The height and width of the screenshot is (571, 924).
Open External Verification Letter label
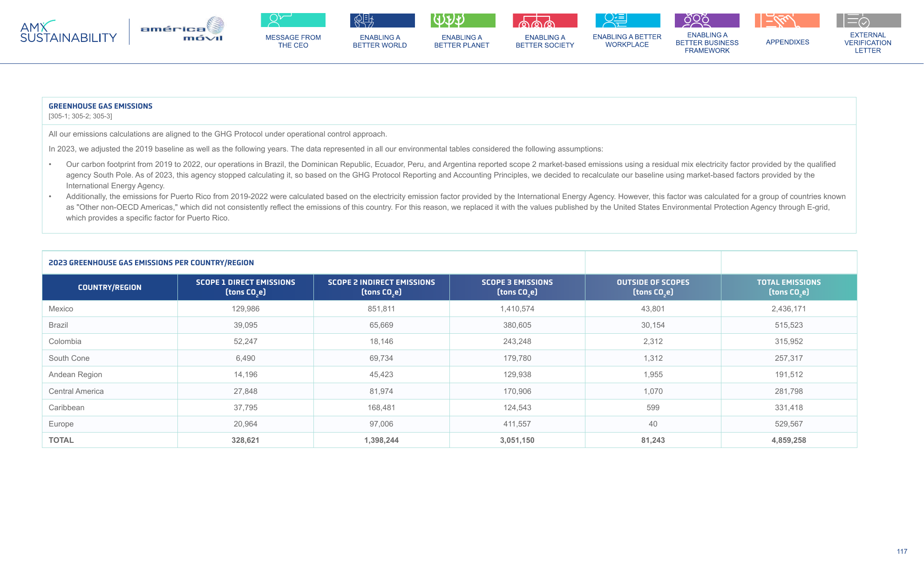pyautogui.click(x=868, y=42)
